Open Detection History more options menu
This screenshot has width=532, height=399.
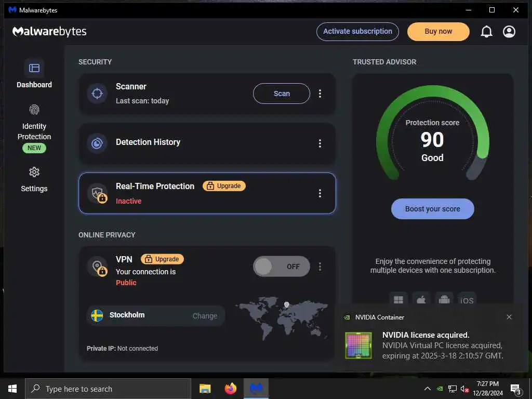pyautogui.click(x=320, y=143)
